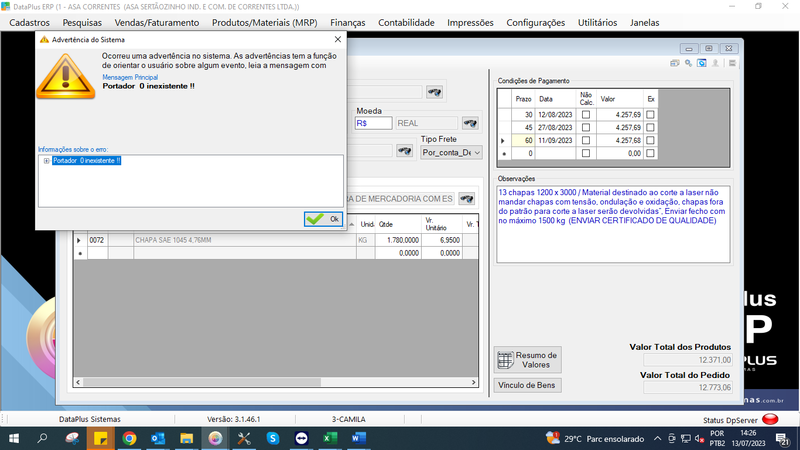Click the user silhouette toolbar icon
Screen dimensions: 800x450
tap(715, 63)
